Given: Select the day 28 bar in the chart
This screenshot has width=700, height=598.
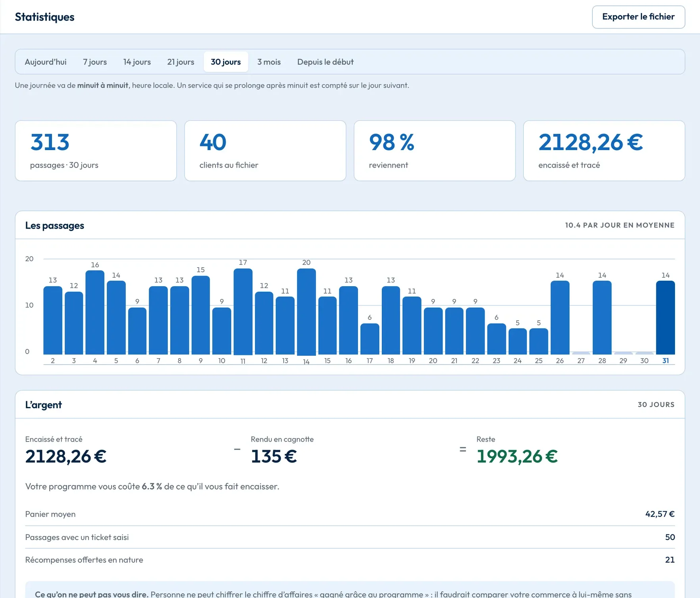Looking at the screenshot, I should 602,318.
